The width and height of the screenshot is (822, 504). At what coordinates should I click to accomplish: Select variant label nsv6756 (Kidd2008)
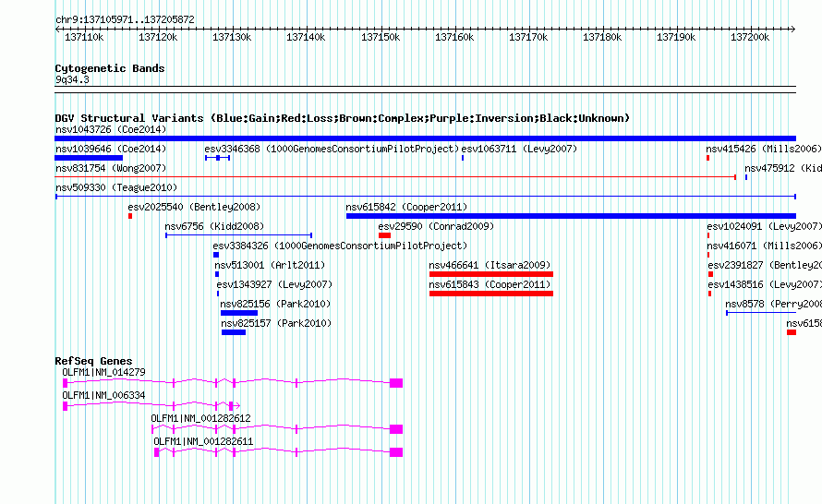tap(214, 226)
